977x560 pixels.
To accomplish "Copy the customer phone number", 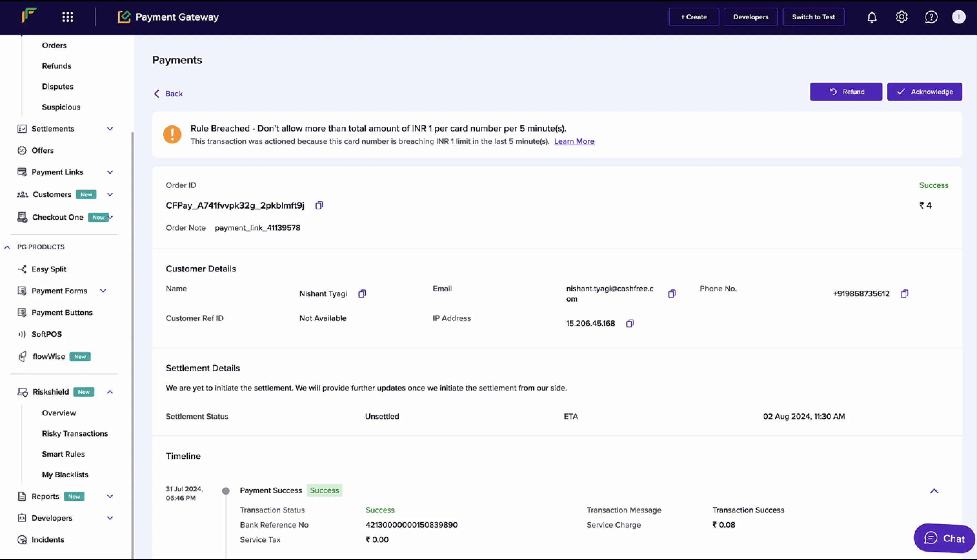I will click(904, 294).
